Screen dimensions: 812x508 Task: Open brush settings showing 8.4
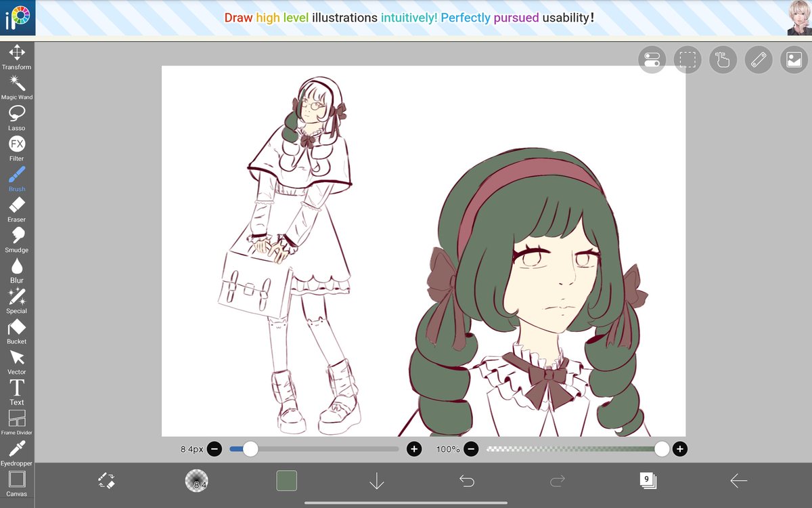click(196, 481)
